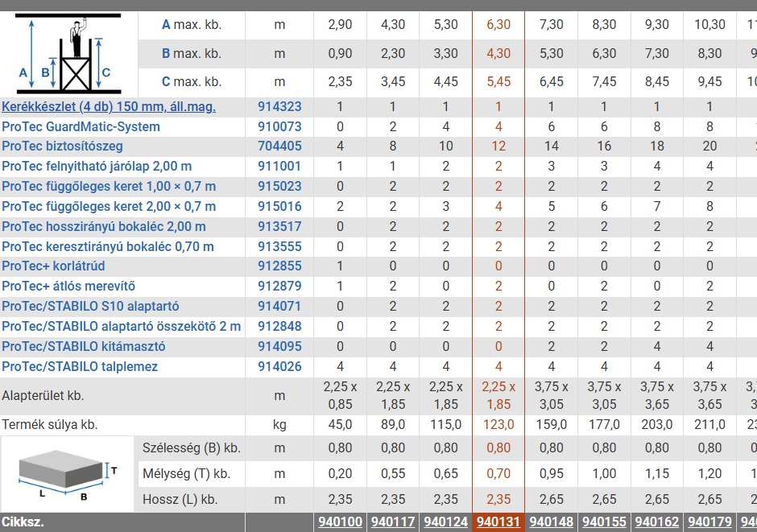Click C max value 2,35

340,82
